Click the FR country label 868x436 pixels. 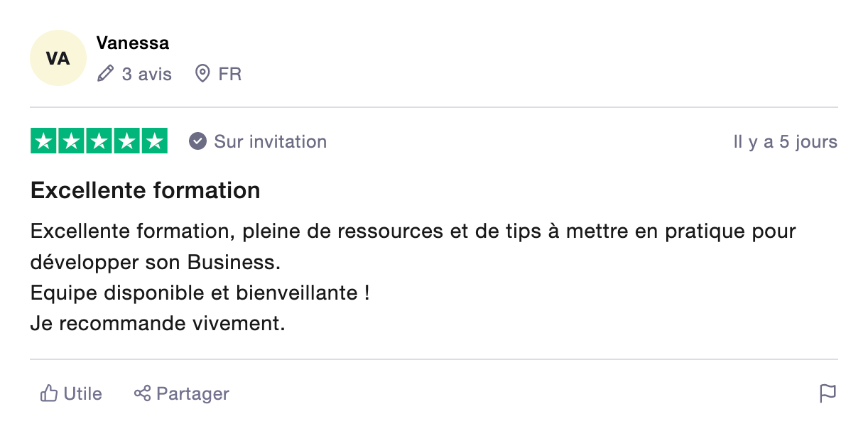click(229, 74)
